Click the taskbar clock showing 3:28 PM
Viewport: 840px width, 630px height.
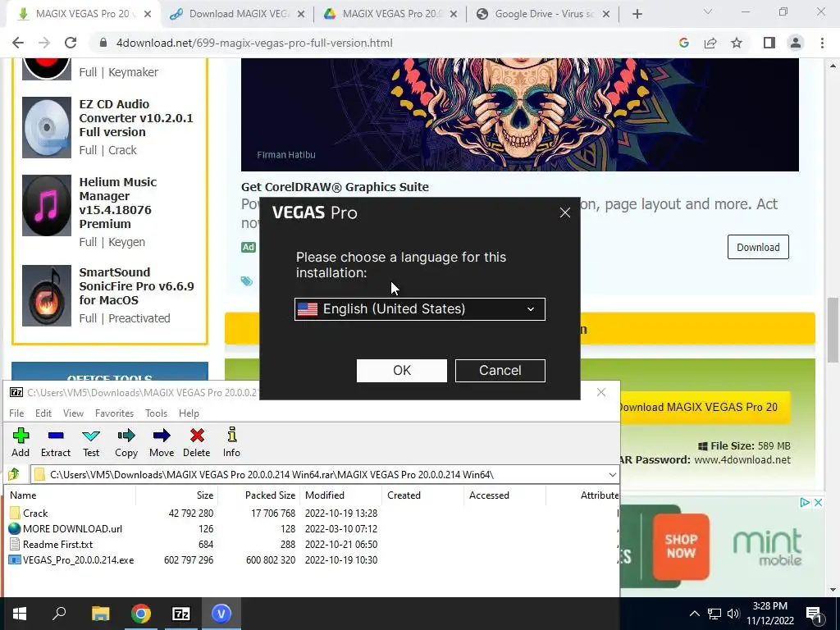click(x=769, y=614)
